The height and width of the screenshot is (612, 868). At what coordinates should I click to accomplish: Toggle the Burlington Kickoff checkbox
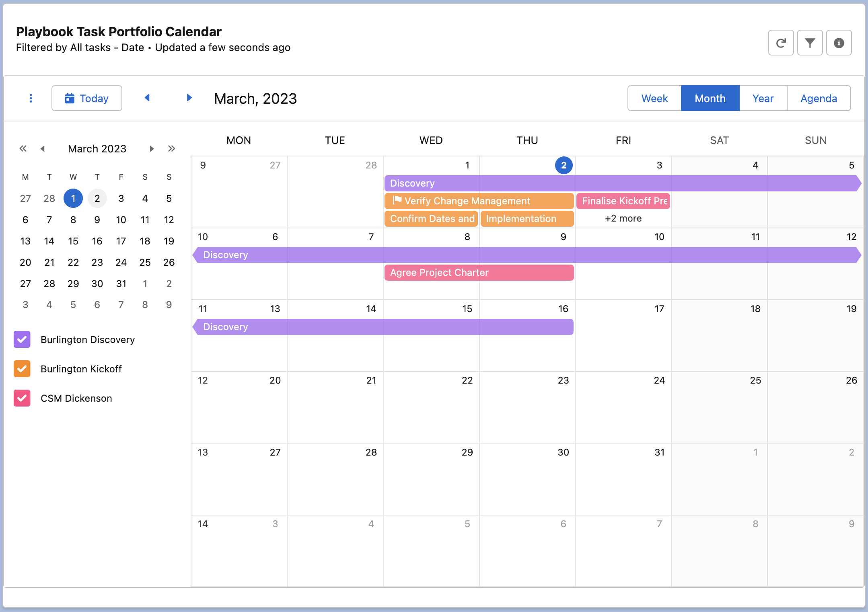click(x=22, y=369)
